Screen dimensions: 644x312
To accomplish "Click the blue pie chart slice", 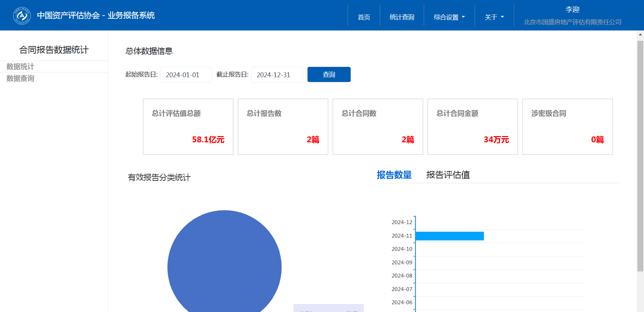I will click(x=224, y=263).
